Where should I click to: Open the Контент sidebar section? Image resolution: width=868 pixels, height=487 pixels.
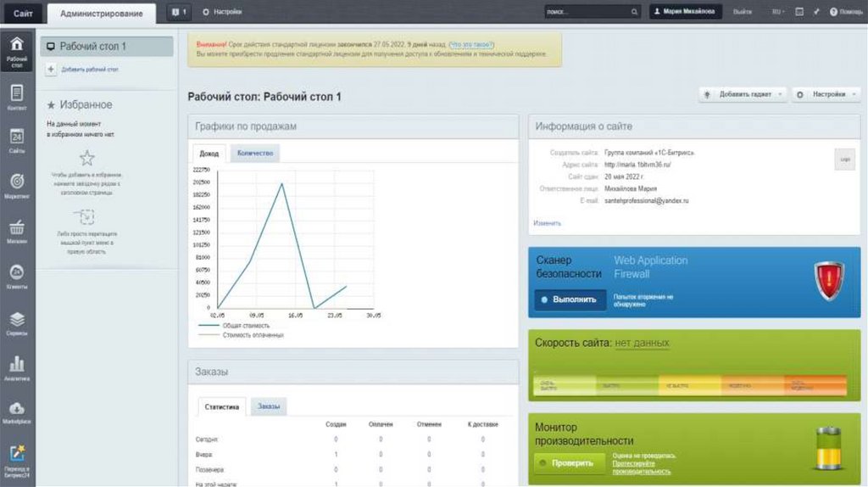pyautogui.click(x=17, y=97)
